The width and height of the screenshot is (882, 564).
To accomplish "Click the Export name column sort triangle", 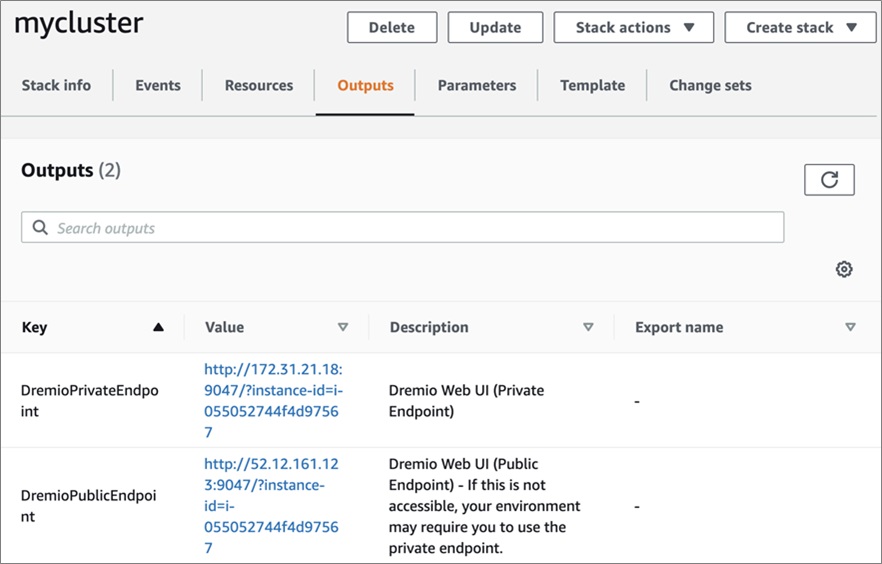I will (x=850, y=327).
